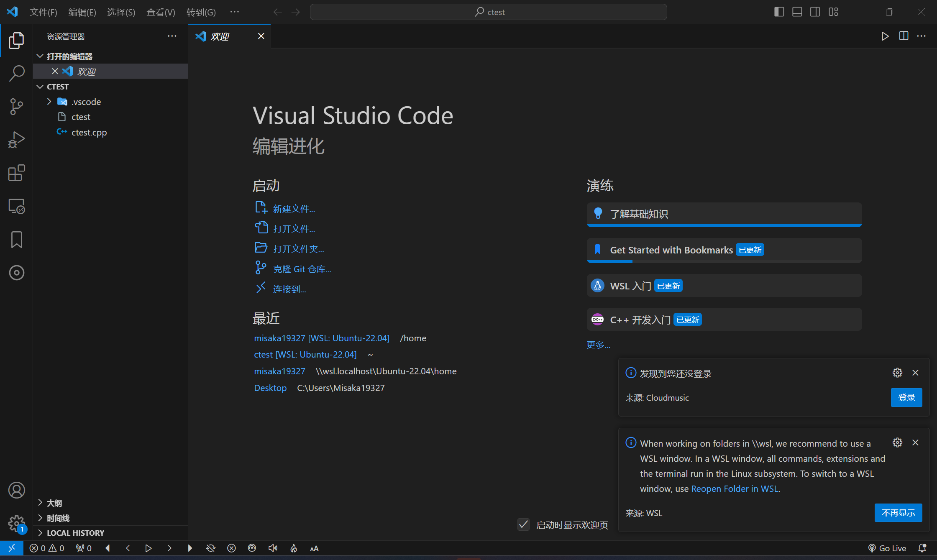Viewport: 937px width, 560px height.
Task: Open the 文件(F) menu
Action: coord(44,12)
